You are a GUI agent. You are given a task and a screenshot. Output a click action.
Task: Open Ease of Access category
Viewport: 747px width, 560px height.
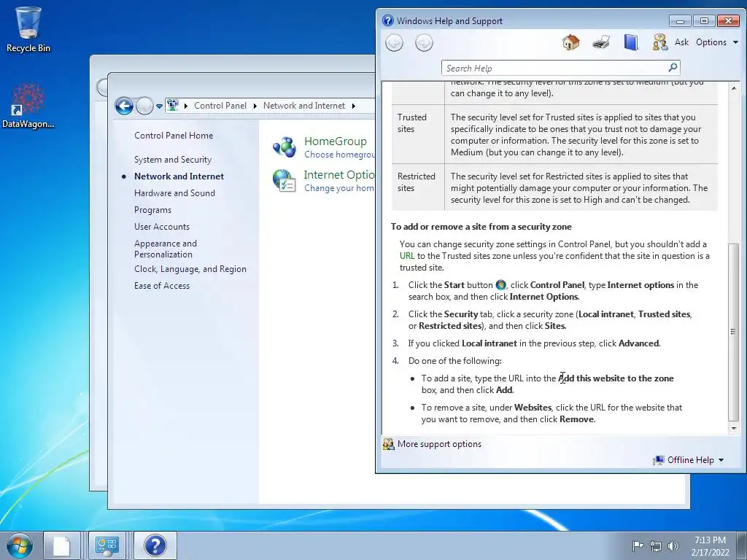[161, 286]
